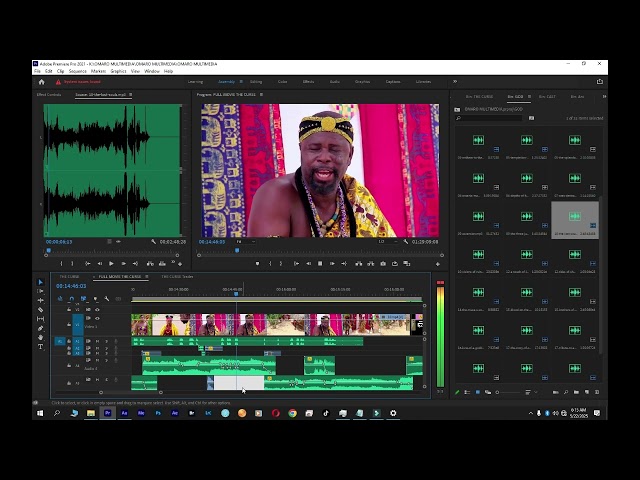Click System issues found warning
640x480 pixels.
click(x=79, y=82)
